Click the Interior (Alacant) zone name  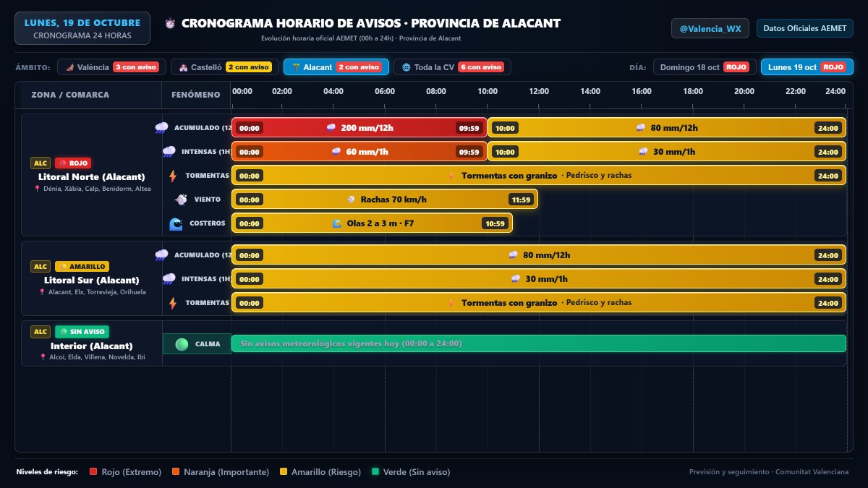[x=92, y=346]
